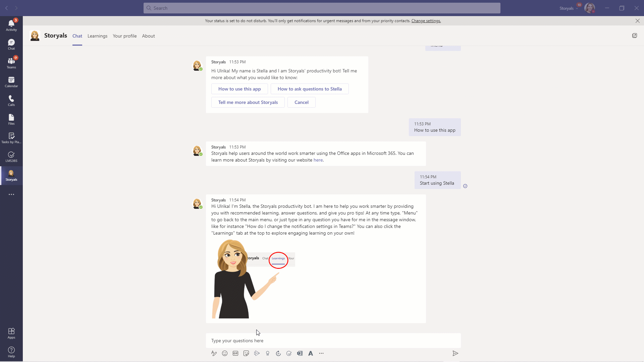
Task: Pop out the chat window icon
Action: click(x=635, y=36)
